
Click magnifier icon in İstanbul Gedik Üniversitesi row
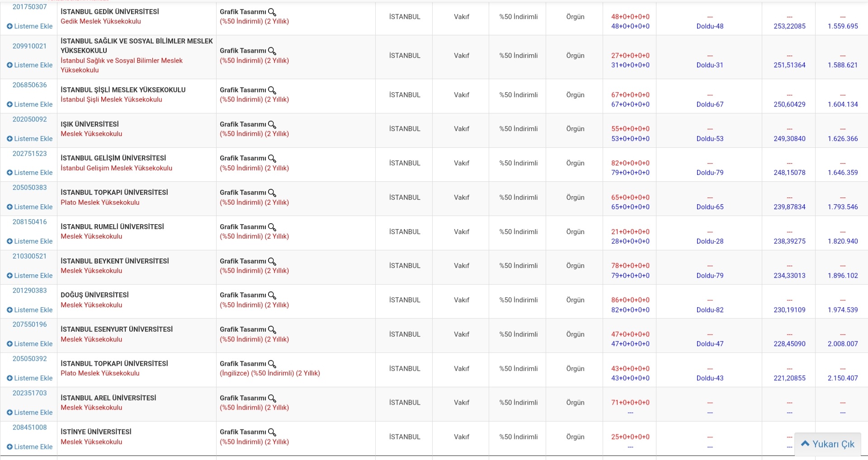coord(272,12)
